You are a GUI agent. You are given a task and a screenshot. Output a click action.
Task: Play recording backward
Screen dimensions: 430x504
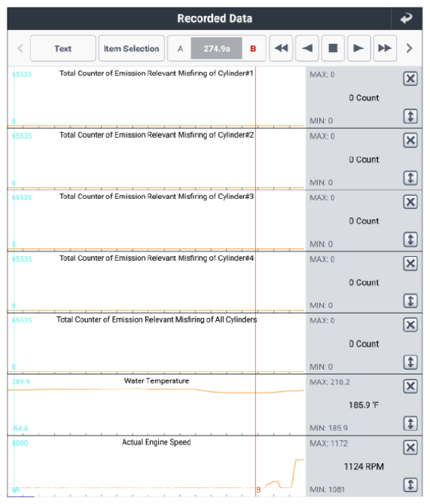coord(307,48)
